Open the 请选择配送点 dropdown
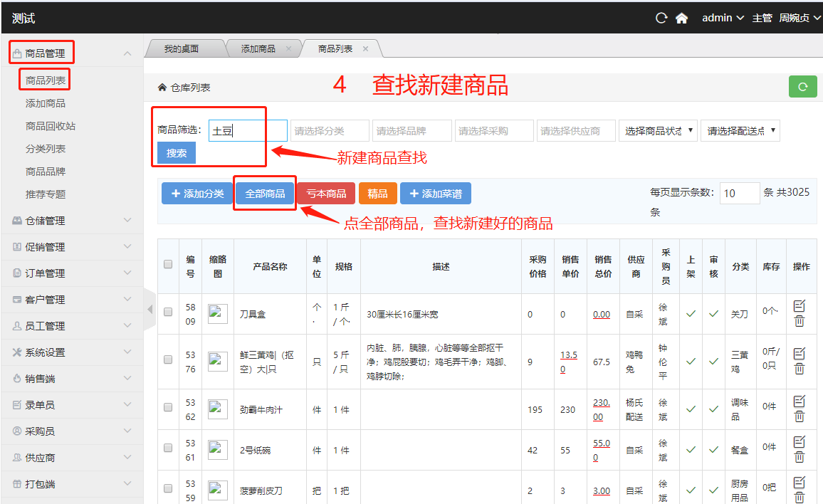This screenshot has width=823, height=504. point(740,131)
